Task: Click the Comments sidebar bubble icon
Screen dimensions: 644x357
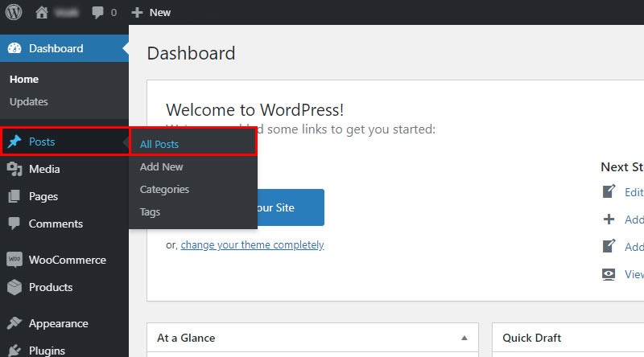Action: point(14,224)
